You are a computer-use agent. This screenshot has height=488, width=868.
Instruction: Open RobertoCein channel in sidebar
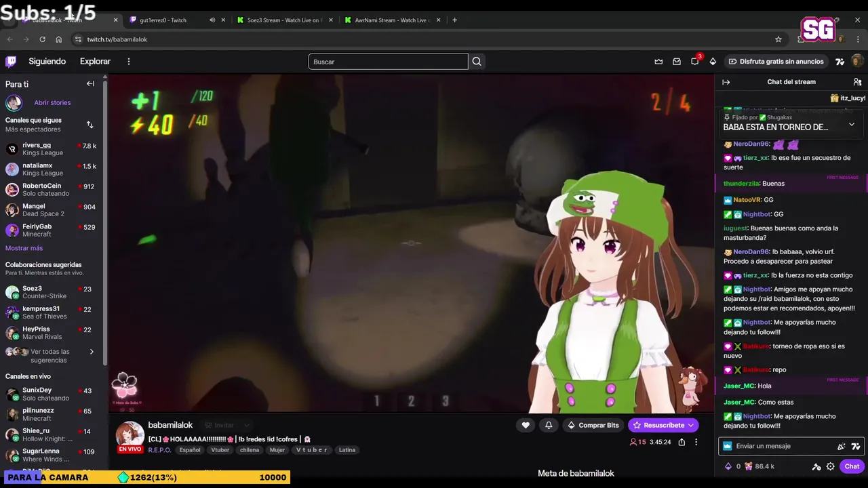pos(51,190)
